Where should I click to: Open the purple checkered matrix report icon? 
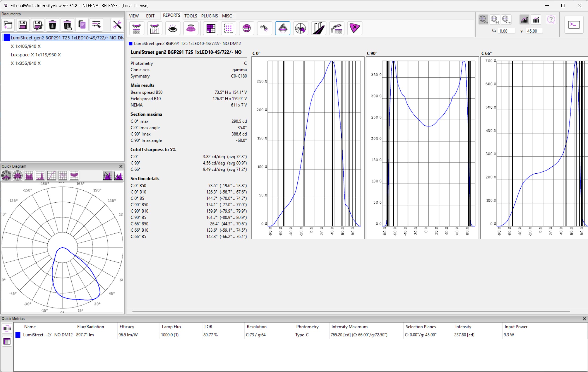point(211,28)
